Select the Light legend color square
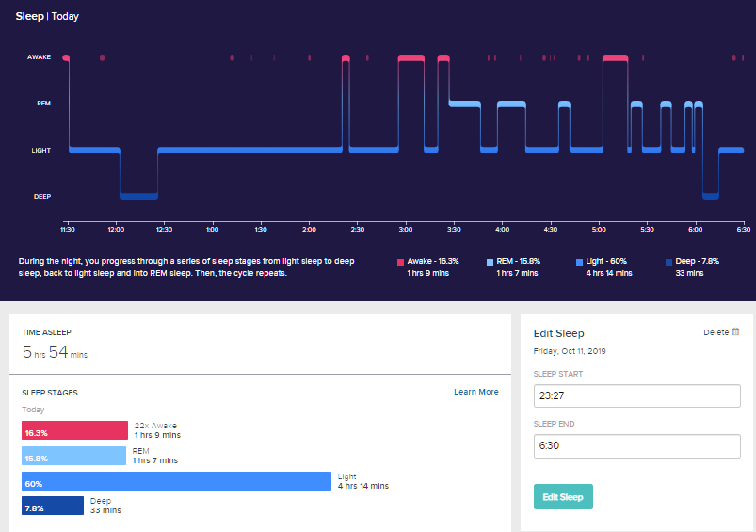The image size is (756, 532). pos(578,261)
